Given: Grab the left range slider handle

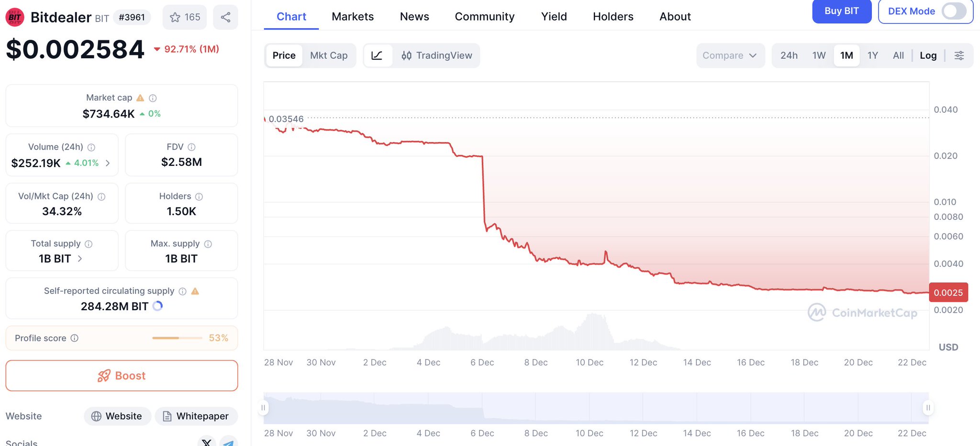Looking at the screenshot, I should 263,408.
